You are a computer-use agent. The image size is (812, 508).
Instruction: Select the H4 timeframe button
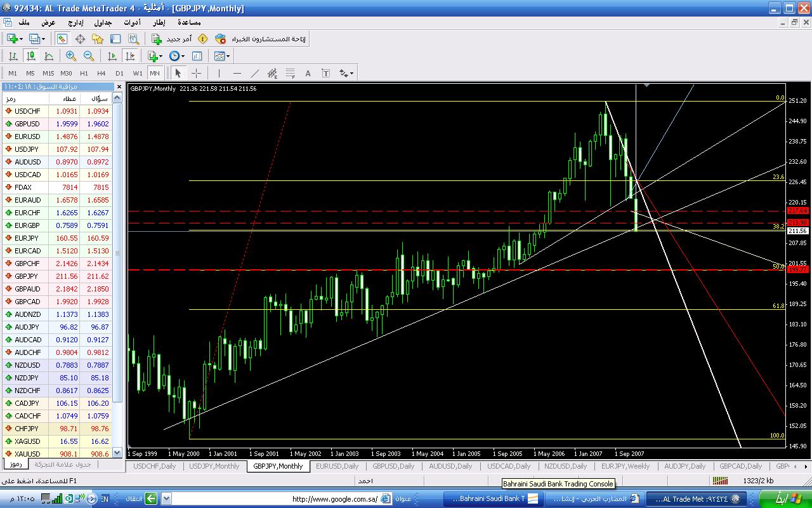tap(101, 73)
